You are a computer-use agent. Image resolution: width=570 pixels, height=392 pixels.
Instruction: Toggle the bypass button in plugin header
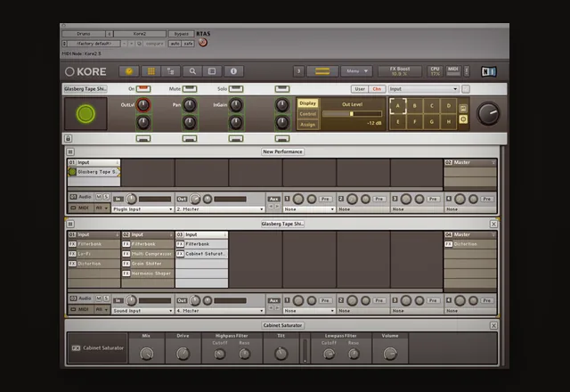[x=181, y=34]
